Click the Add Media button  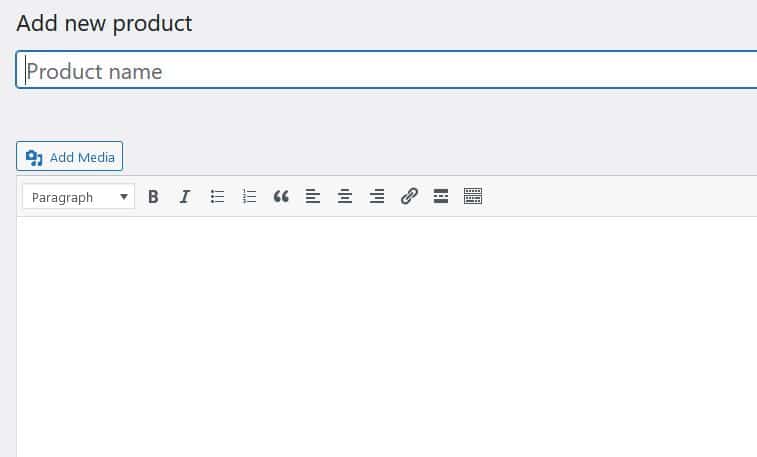coord(69,157)
